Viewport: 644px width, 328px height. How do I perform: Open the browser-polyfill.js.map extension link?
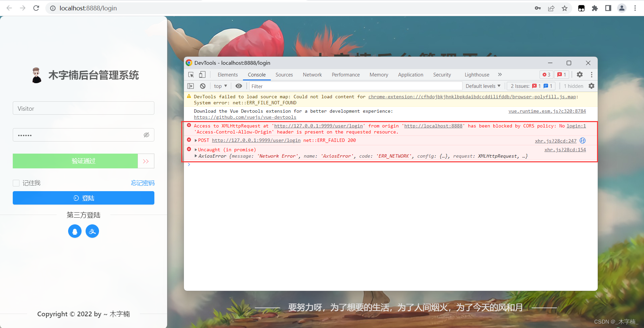click(472, 97)
